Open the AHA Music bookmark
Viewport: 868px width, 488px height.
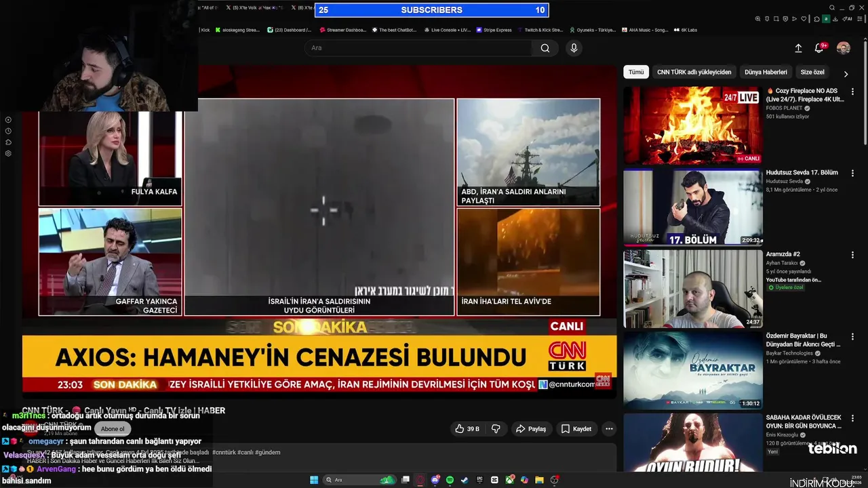click(x=645, y=30)
